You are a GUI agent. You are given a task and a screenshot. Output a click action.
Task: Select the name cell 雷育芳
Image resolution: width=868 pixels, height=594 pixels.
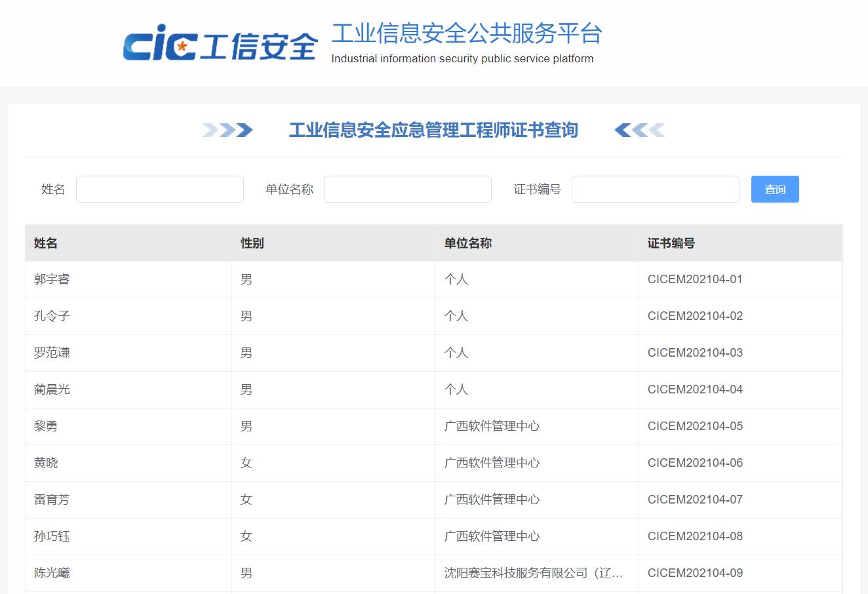pyautogui.click(x=52, y=500)
